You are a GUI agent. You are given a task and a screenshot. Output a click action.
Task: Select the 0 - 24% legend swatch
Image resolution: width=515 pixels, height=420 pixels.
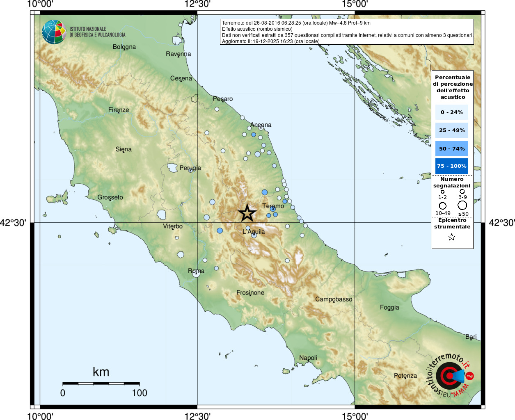[x=452, y=112]
